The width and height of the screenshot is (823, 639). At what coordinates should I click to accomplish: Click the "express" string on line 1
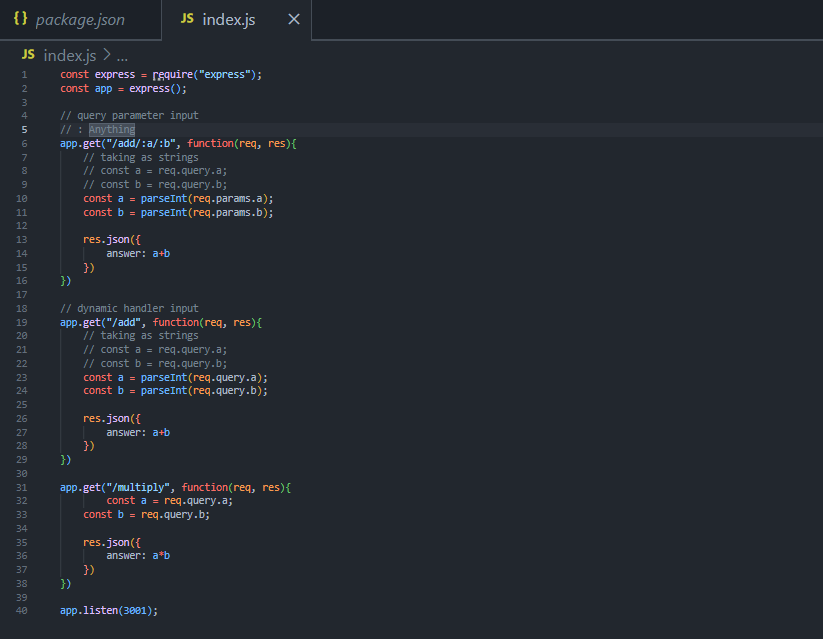tap(225, 75)
